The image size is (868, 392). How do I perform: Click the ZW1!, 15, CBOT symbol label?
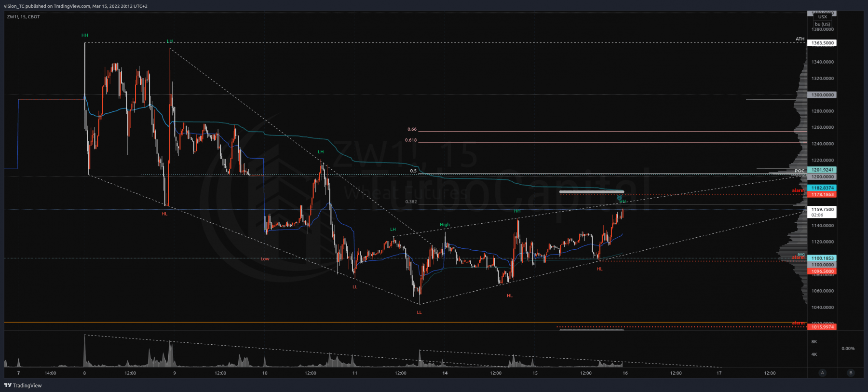(x=24, y=17)
